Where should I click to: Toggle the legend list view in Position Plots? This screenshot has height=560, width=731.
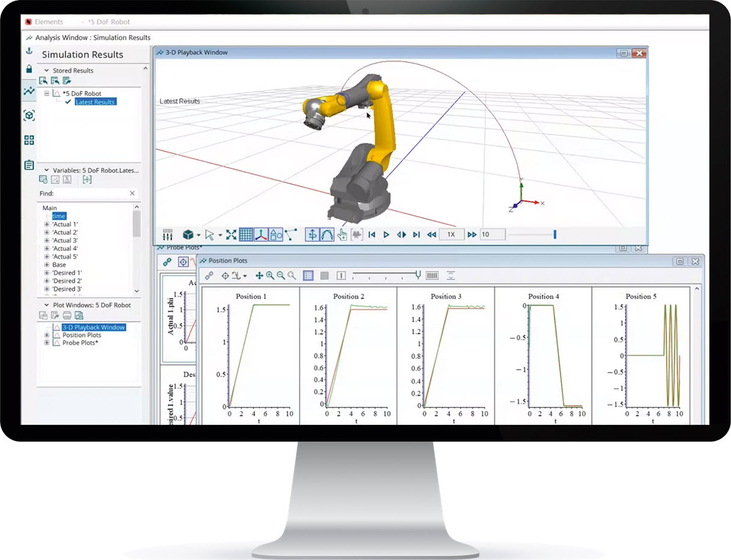[308, 275]
